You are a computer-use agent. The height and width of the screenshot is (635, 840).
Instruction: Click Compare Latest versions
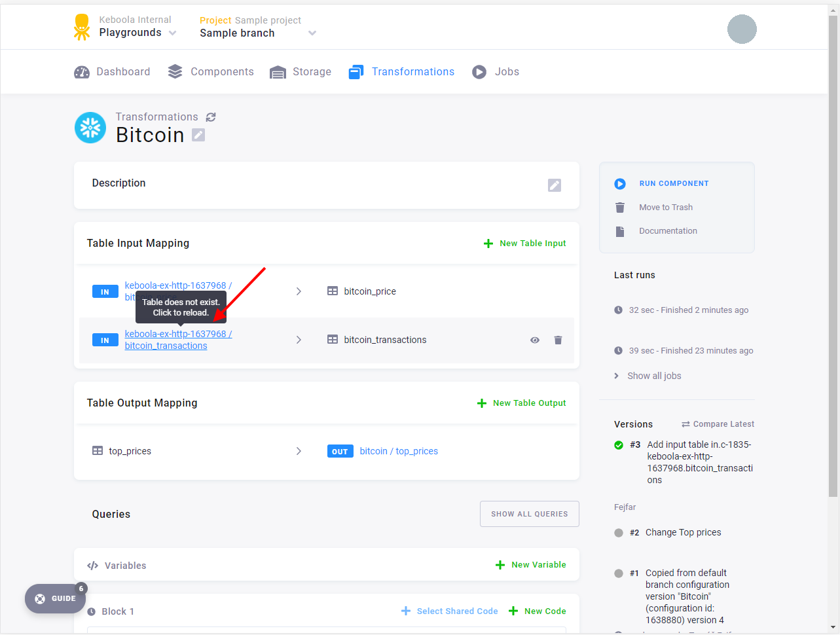(x=718, y=424)
